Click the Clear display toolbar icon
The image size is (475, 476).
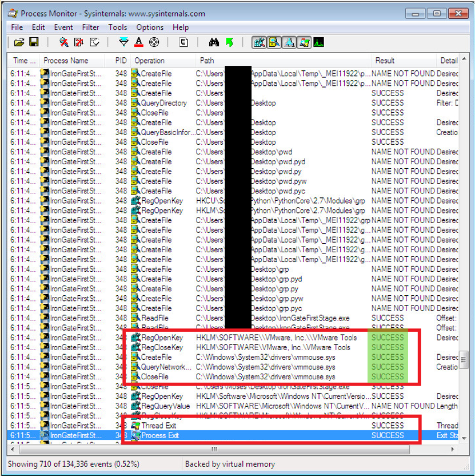tap(94, 42)
